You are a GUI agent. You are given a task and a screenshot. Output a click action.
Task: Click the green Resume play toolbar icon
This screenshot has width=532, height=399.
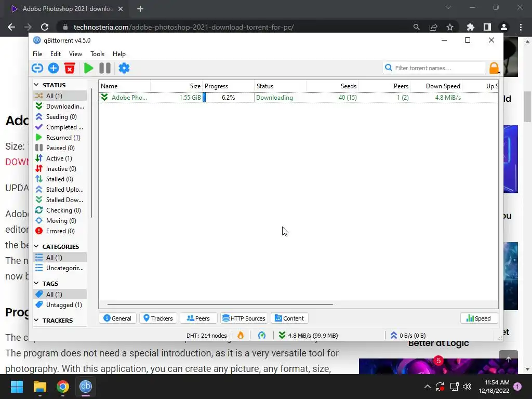(x=88, y=68)
